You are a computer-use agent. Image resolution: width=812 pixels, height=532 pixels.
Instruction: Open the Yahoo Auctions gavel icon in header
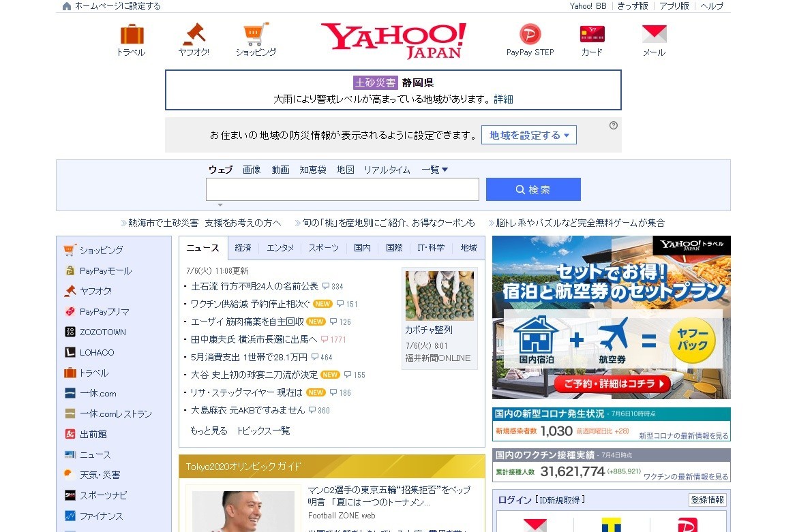[194, 34]
